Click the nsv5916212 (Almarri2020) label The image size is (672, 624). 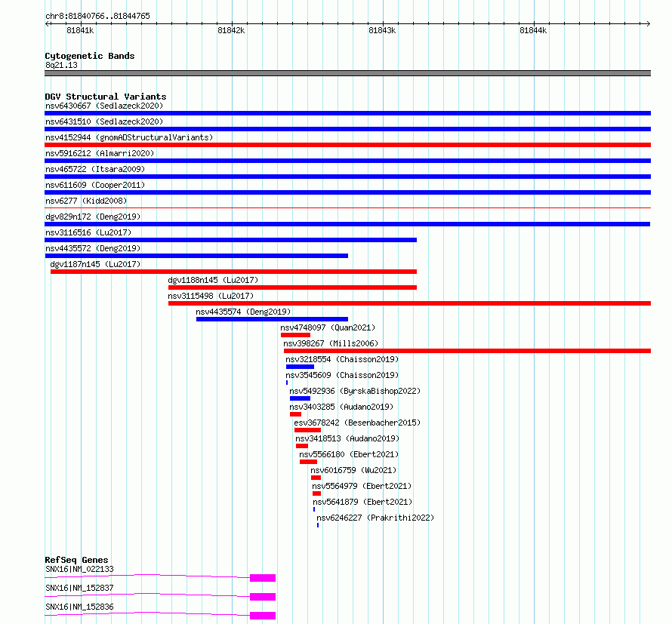pyautogui.click(x=100, y=153)
